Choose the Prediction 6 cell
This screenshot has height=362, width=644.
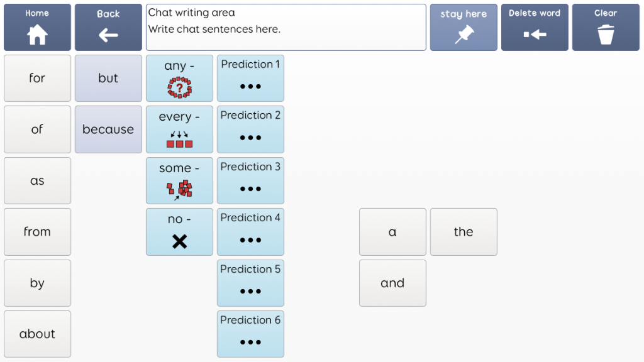(250, 334)
